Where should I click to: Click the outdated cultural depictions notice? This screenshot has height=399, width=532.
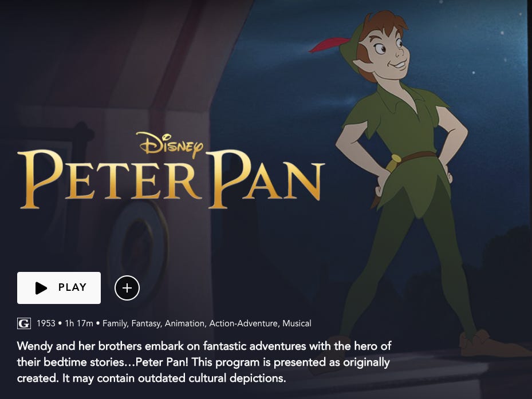(x=212, y=378)
